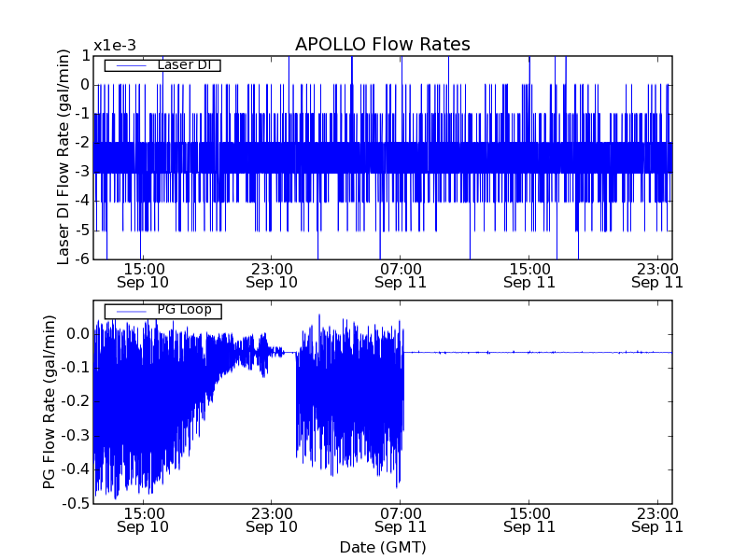Click '07:00 Sep 11' label under top plot

[x=401, y=275]
